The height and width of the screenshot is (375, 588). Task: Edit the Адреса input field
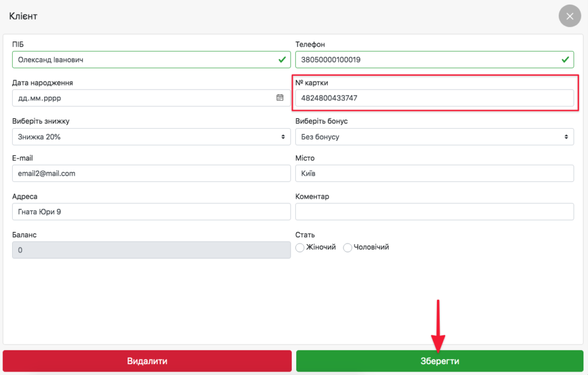coord(151,212)
